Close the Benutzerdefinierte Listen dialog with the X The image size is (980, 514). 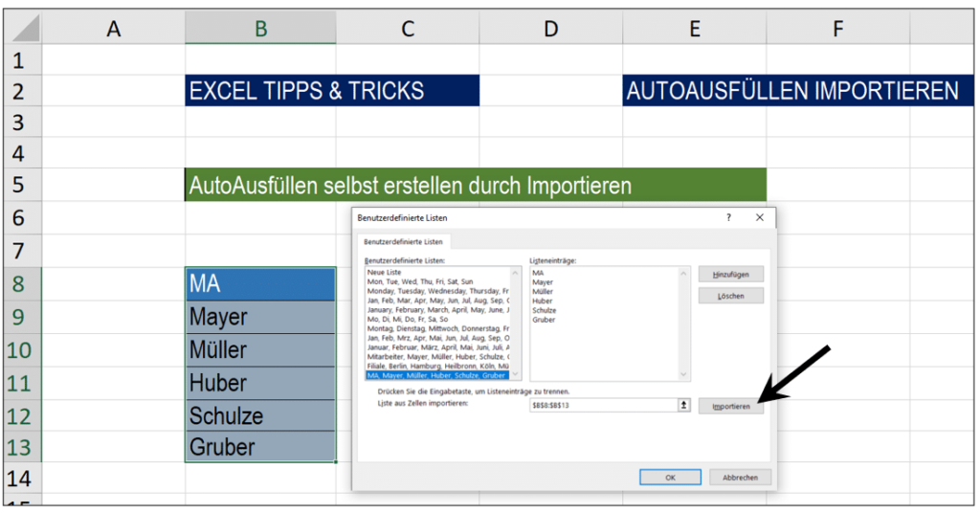click(x=759, y=217)
